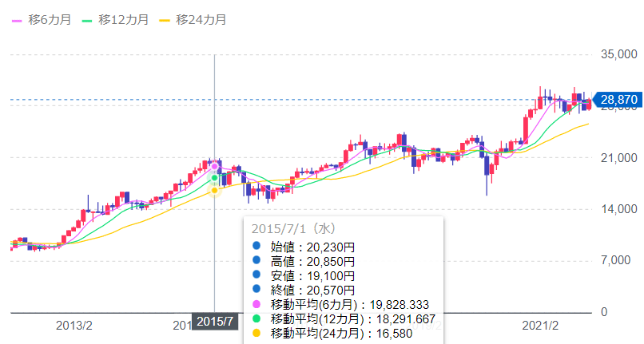This screenshot has height=344, width=644.
Task: Click the 移動平均(24カ月)：16,580 row
Action: [x=332, y=334]
